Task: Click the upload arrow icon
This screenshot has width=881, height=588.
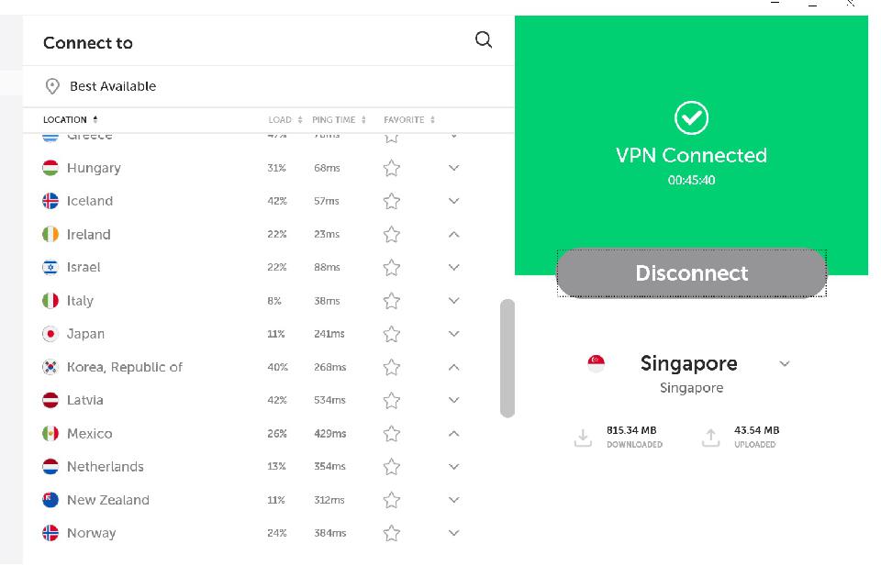Action: [x=710, y=438]
